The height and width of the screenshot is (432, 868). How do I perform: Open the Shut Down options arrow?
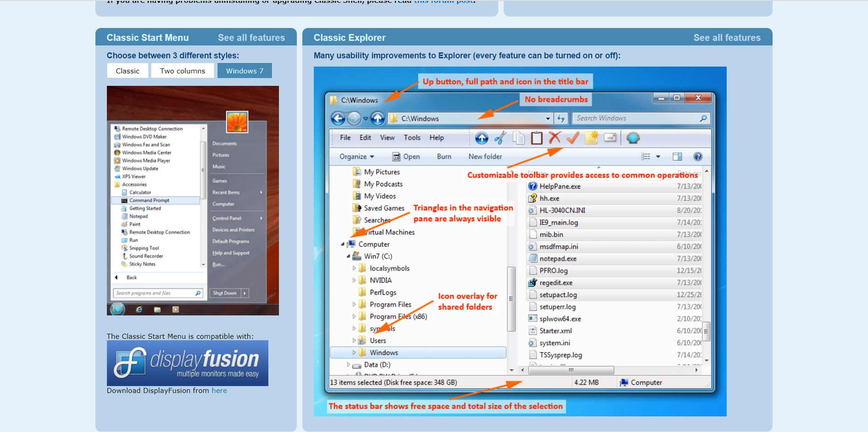click(x=245, y=293)
